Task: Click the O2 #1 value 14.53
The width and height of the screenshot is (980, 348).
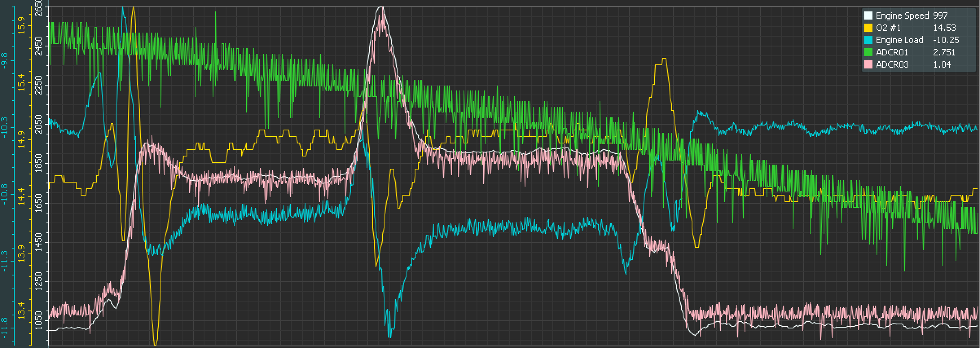Action: pos(944,28)
